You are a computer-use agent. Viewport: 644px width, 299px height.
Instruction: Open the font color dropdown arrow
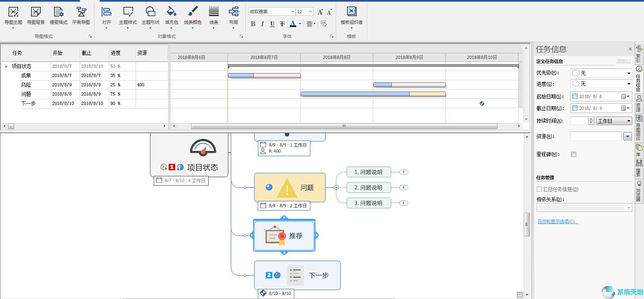(x=300, y=24)
